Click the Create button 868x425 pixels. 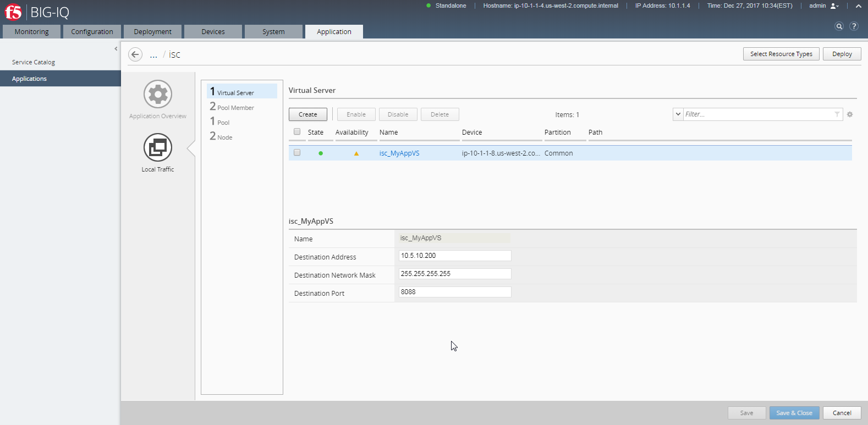click(307, 114)
